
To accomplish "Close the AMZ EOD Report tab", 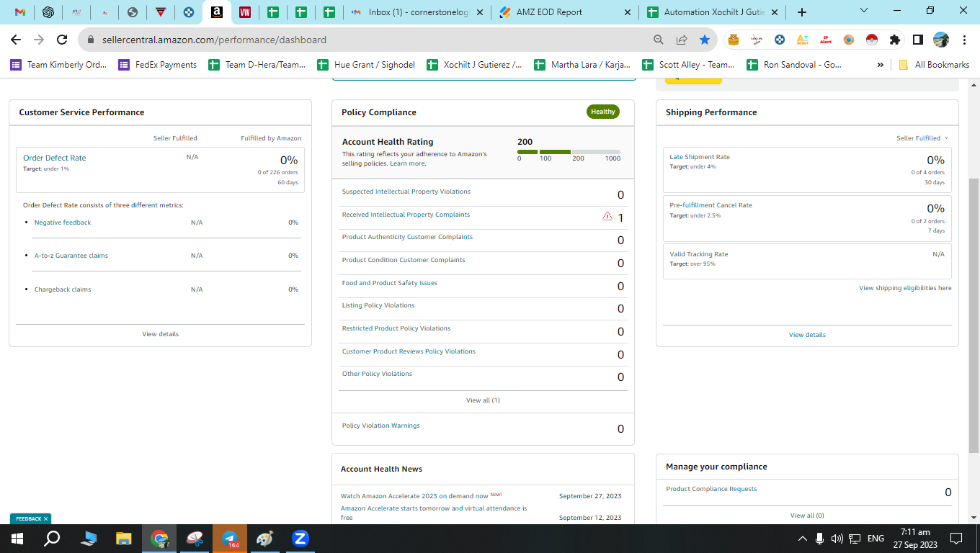I will (x=627, y=12).
